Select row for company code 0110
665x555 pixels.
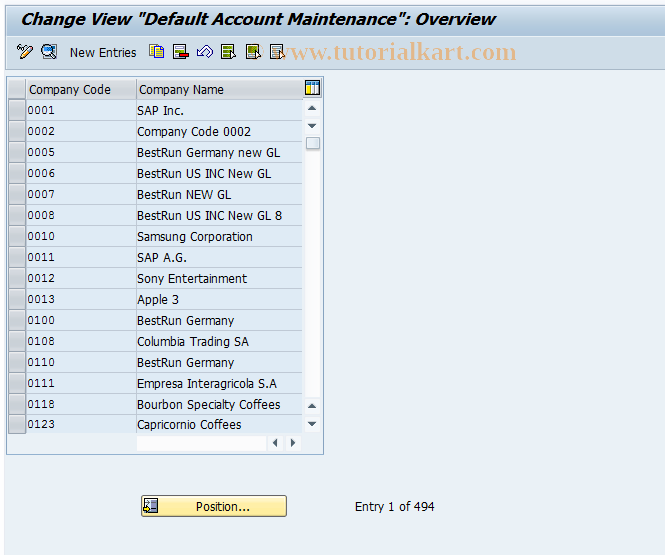pyautogui.click(x=17, y=362)
